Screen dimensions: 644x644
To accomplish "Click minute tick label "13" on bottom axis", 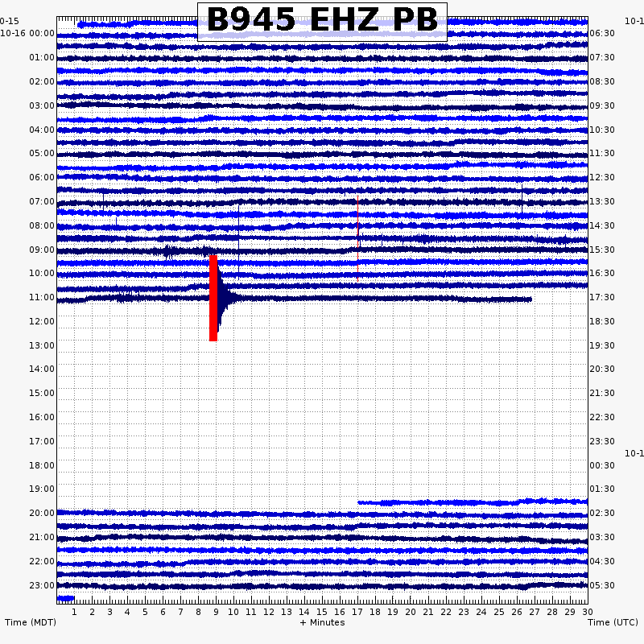I will [287, 612].
